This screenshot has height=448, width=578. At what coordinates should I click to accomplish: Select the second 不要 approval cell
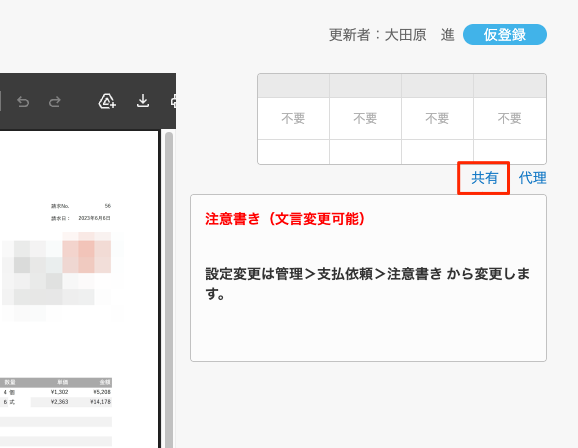(x=365, y=118)
